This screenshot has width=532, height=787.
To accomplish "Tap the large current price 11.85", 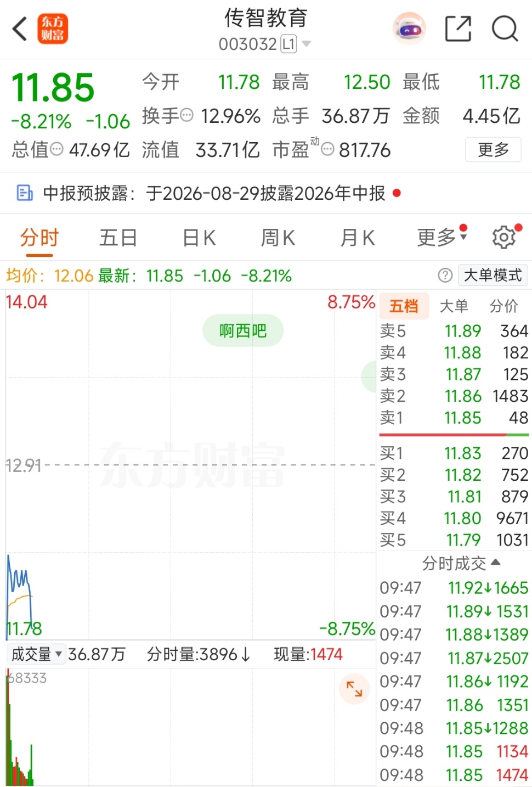I will (x=53, y=88).
